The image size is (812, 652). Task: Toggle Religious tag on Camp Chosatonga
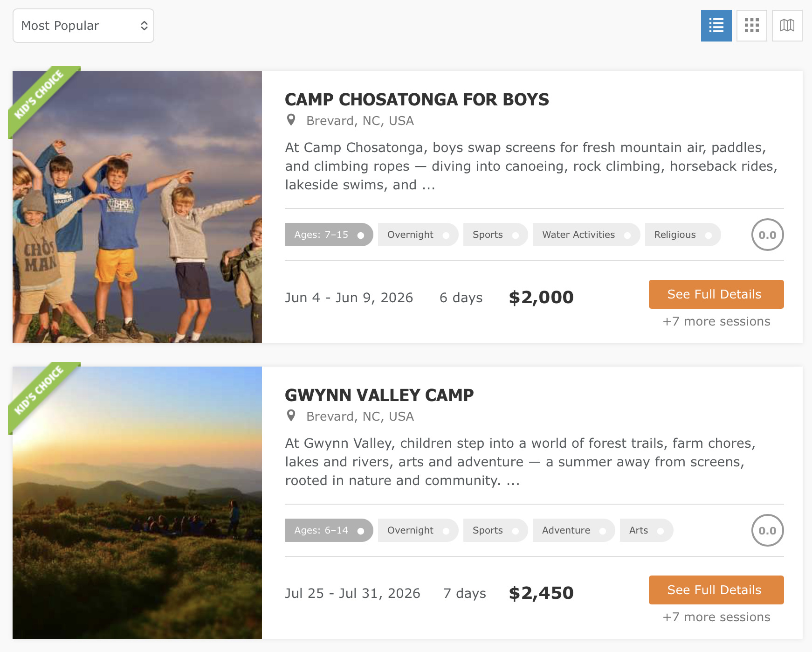[682, 235]
